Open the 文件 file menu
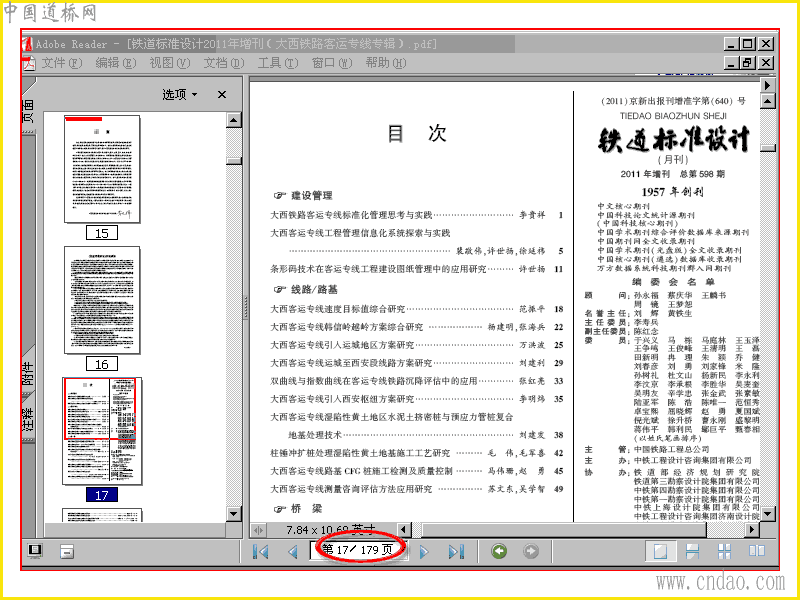The width and height of the screenshot is (800, 600). click(x=62, y=63)
